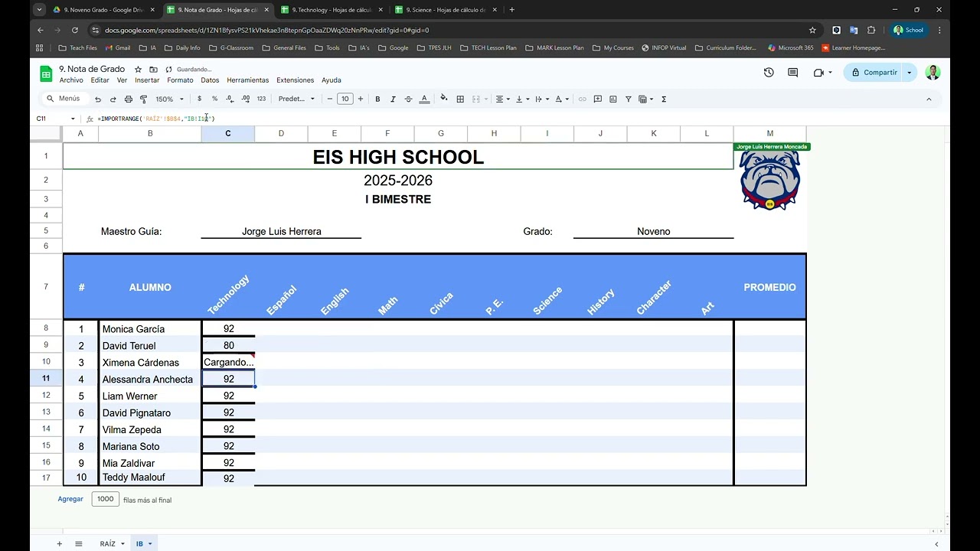Open the G-Classroom bookmark folder
The image size is (980, 551).
[231, 47]
